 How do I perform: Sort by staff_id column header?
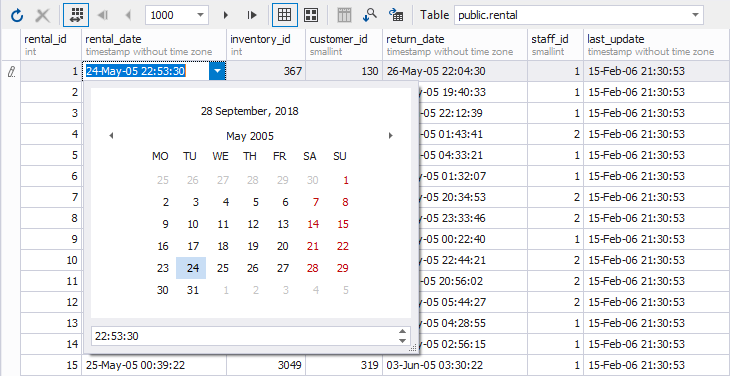click(556, 45)
